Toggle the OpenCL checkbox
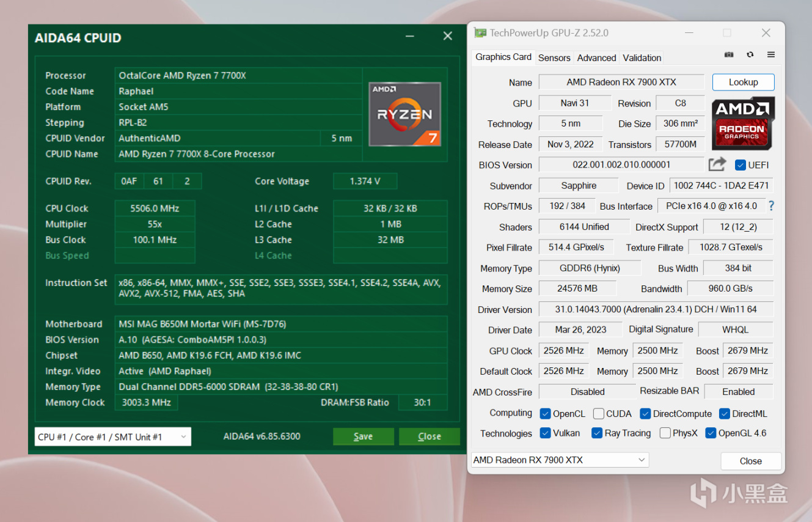Viewport: 812px width, 522px height. click(546, 414)
